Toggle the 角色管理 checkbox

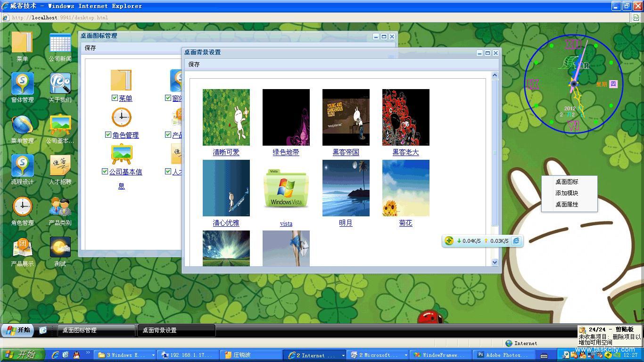tap(108, 135)
